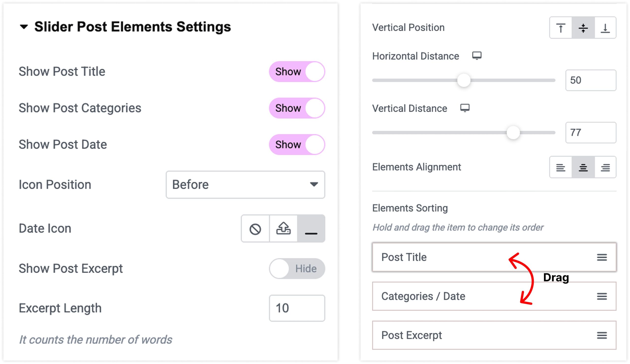Screen dimensions: 630x364
Task: Enable Show Post Excerpt switch
Action: (297, 269)
